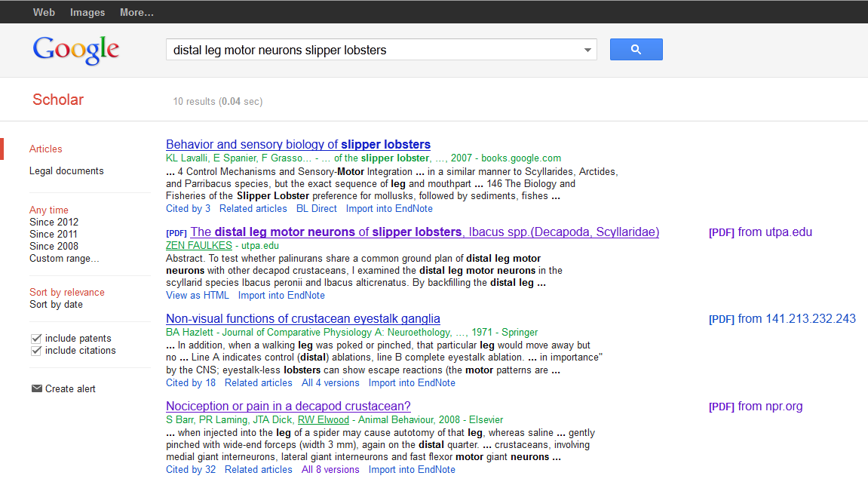Open Custom range... date option
The height and width of the screenshot is (488, 868).
pos(64,259)
